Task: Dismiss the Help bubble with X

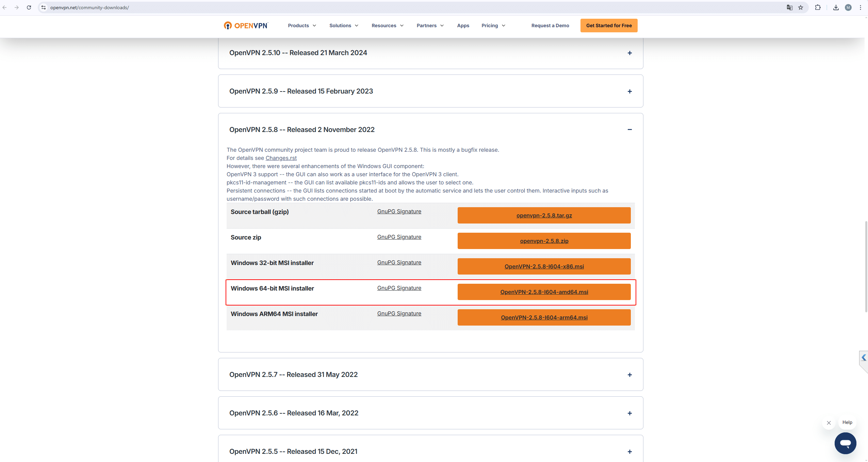Action: point(829,423)
